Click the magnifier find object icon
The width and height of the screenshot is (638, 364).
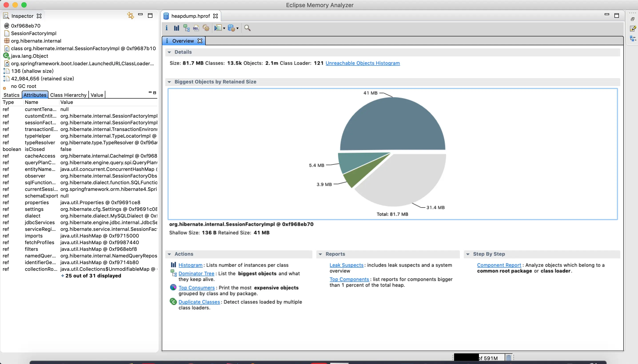click(x=247, y=28)
